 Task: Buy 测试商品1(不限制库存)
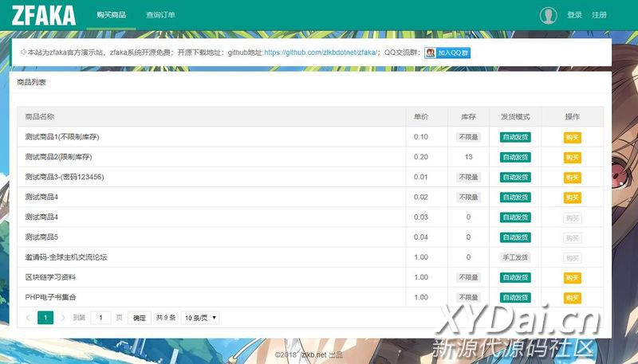pos(572,137)
